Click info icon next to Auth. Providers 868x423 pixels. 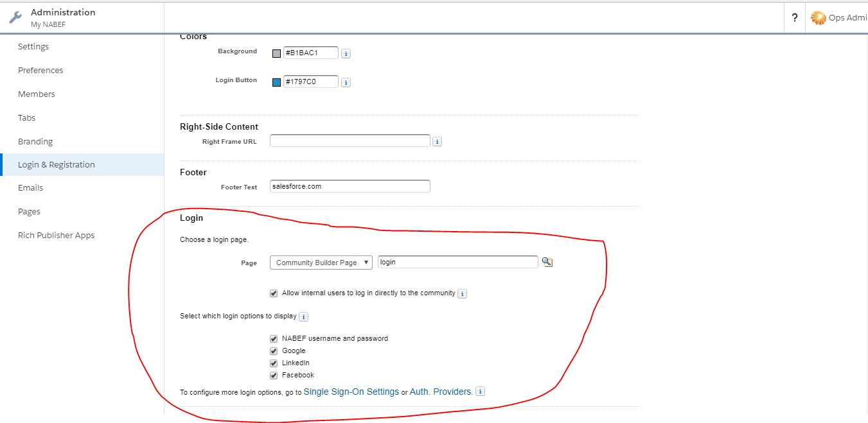(480, 392)
